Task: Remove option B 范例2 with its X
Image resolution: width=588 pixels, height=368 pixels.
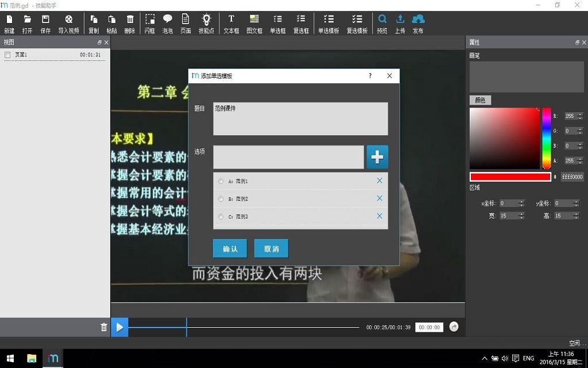Action: tap(380, 198)
